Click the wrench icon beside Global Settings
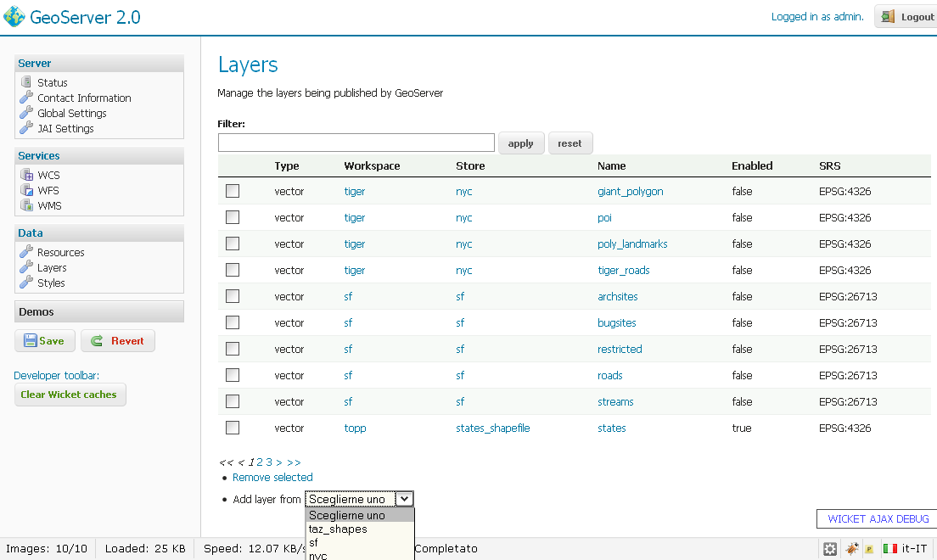 (26, 112)
